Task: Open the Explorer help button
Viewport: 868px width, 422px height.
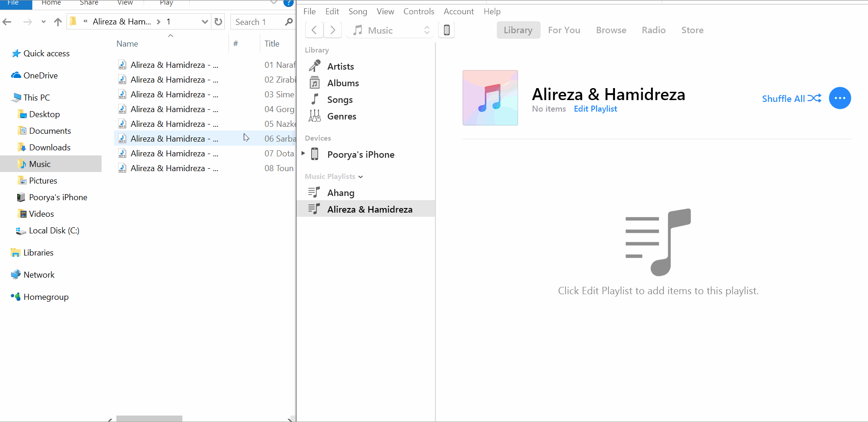Action: (289, 3)
